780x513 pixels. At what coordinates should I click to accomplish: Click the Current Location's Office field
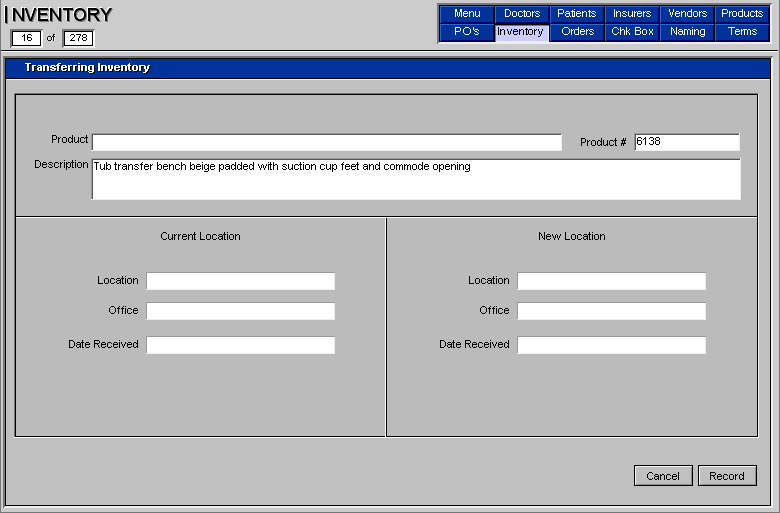[x=240, y=311]
